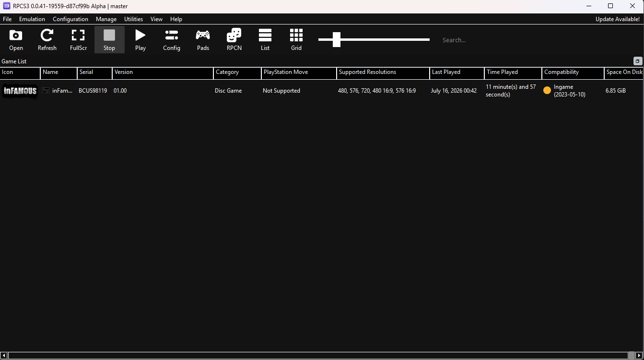Viewport: 644px width, 360px height.
Task: Switch to List view
Action: [x=265, y=39]
